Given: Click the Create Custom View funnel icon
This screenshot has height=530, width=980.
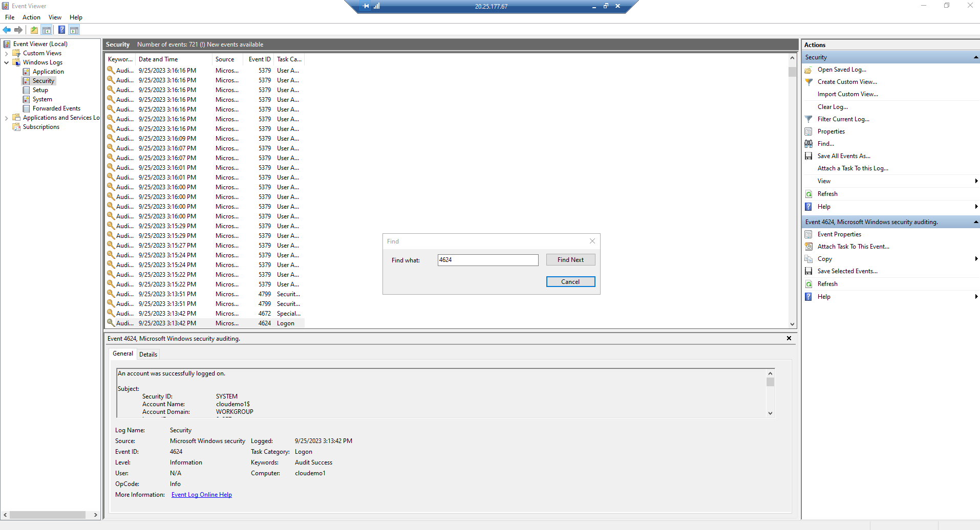Looking at the screenshot, I should (x=808, y=82).
